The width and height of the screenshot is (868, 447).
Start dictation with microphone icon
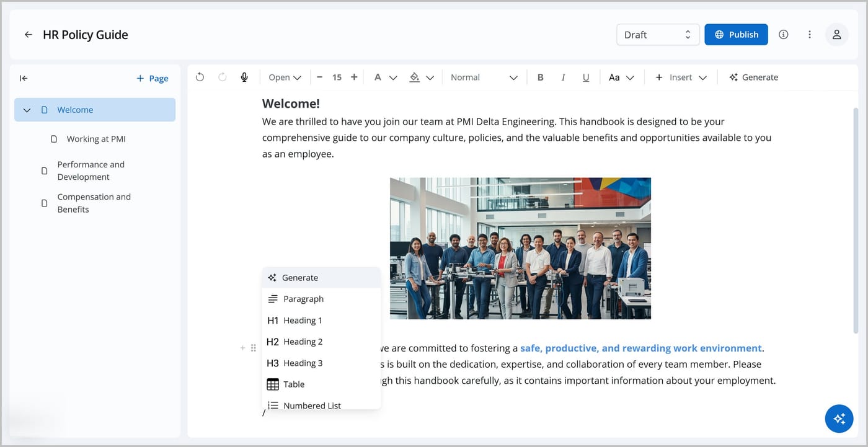pos(244,77)
